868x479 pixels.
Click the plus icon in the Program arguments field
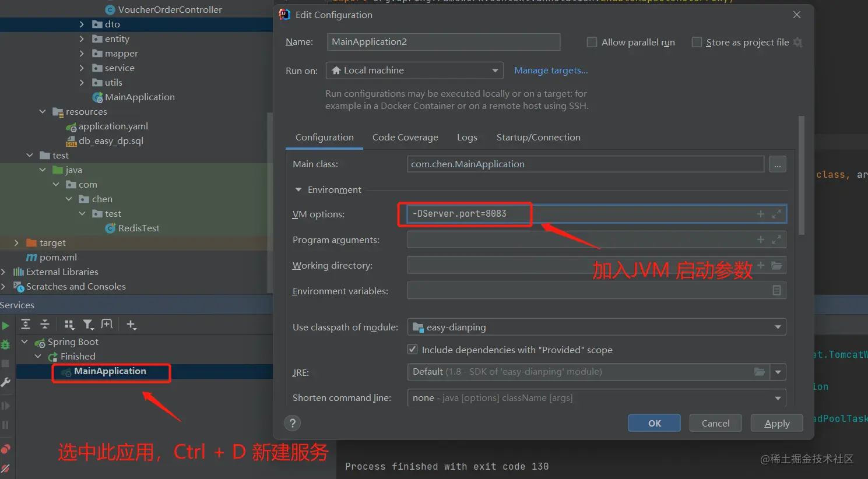pos(760,239)
